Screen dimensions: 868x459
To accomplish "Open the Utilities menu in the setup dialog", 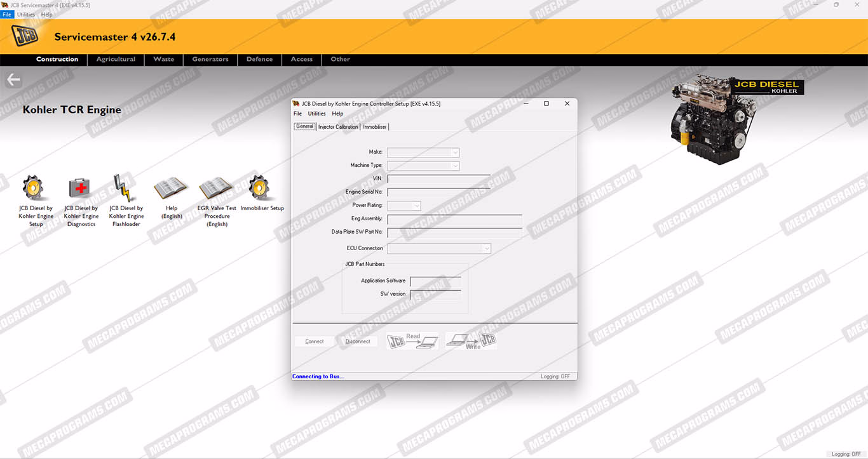I will pos(316,114).
